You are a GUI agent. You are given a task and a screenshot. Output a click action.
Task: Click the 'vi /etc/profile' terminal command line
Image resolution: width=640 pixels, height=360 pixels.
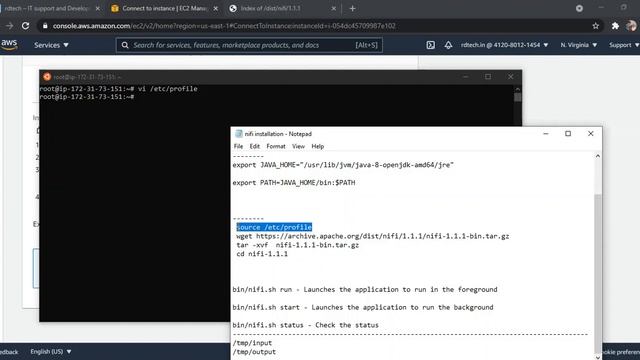118,89
